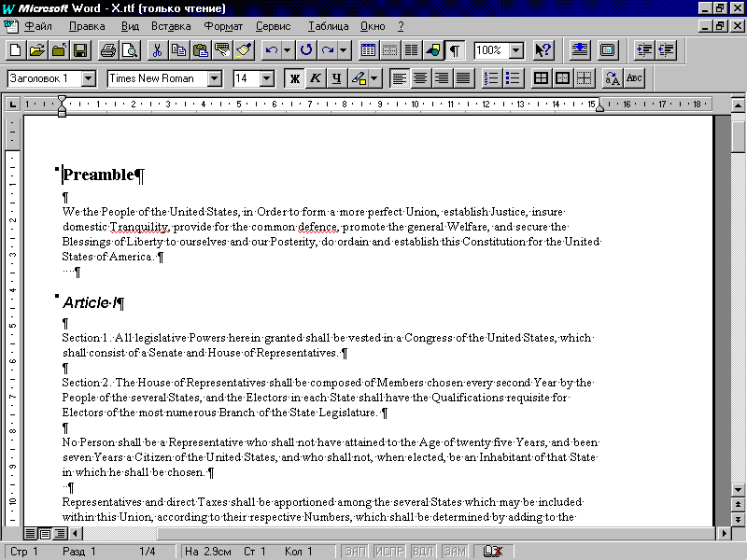Cut selection with the scissors icon
Screen dimensions: 747x560
(x=157, y=50)
